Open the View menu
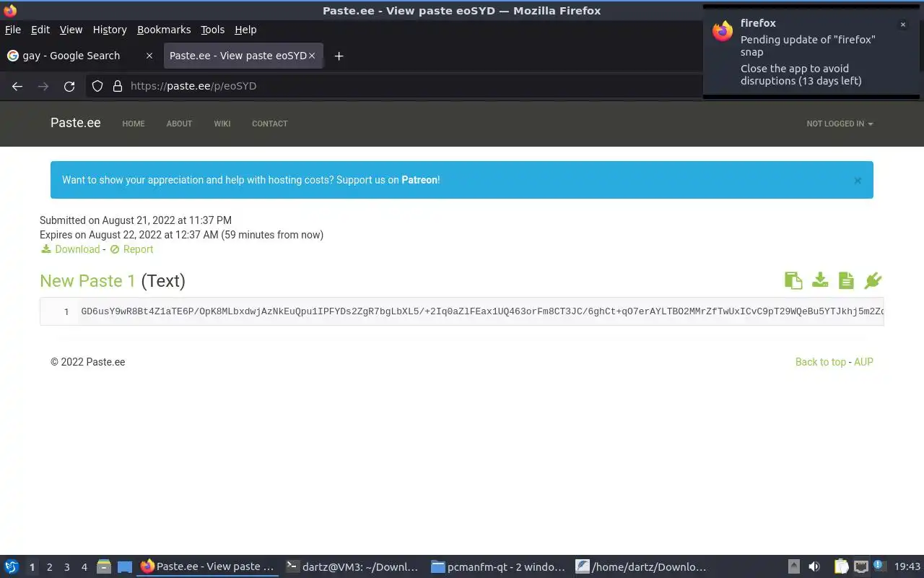924x578 pixels. [x=71, y=30]
